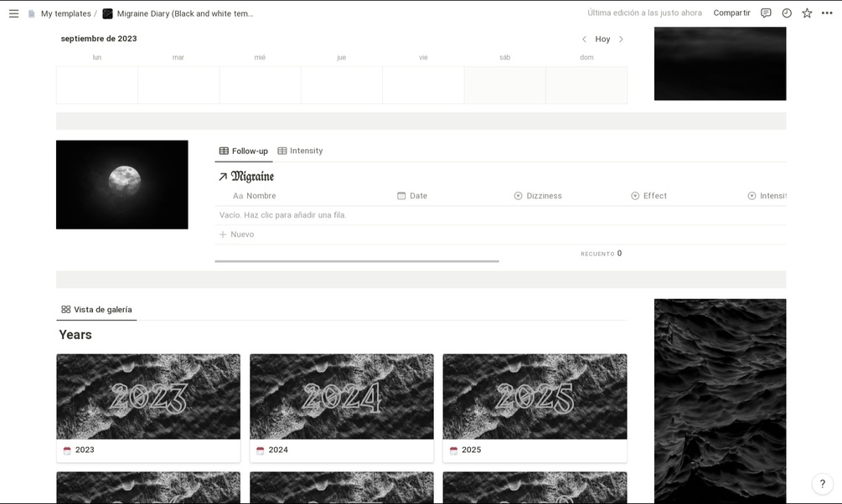Viewport: 842px width, 504px height.
Task: Click the jue calendar day cell
Action: click(342, 85)
